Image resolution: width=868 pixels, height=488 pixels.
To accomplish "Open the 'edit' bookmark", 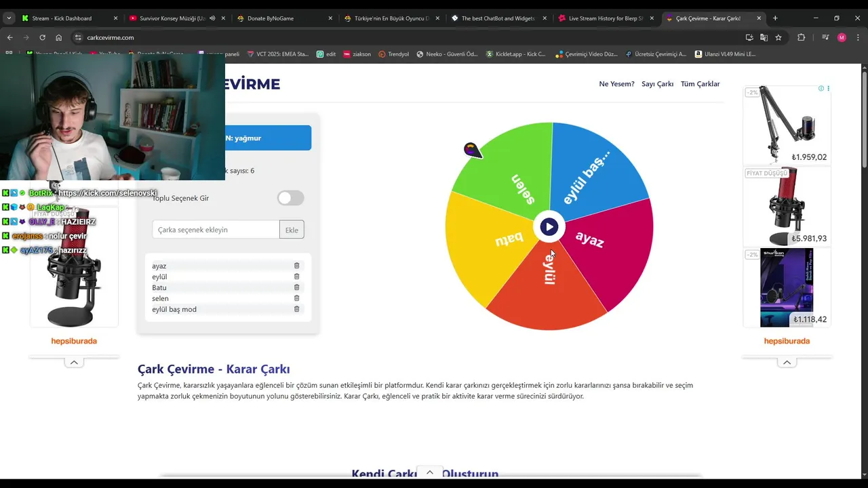I will (x=326, y=54).
